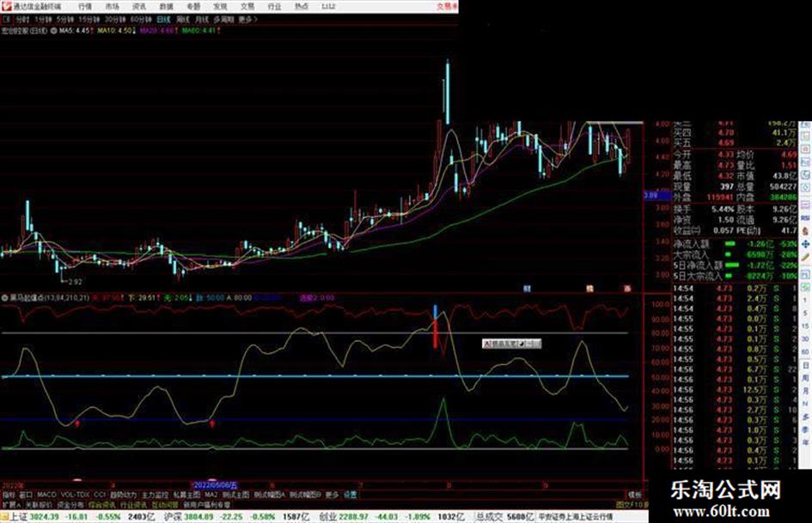Select the 月线 monthly period tab
The height and width of the screenshot is (523, 812).
point(202,19)
